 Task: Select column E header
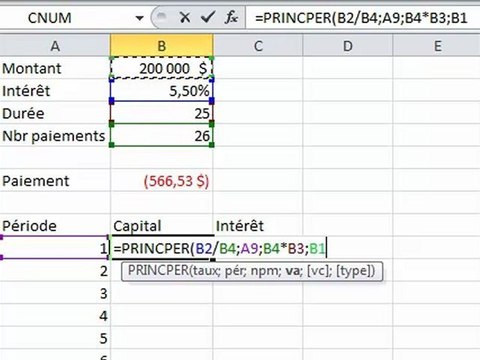(x=437, y=46)
